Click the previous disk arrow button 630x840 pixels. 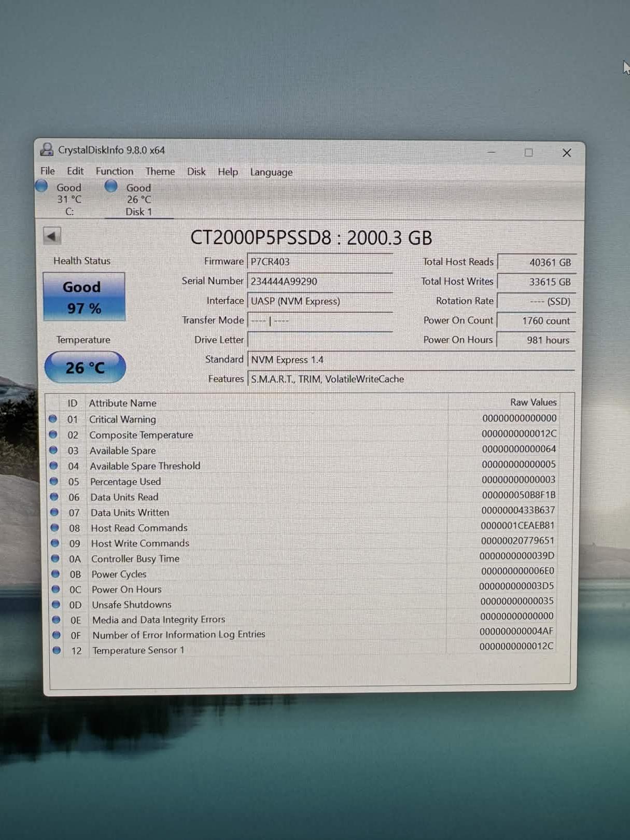point(52,236)
